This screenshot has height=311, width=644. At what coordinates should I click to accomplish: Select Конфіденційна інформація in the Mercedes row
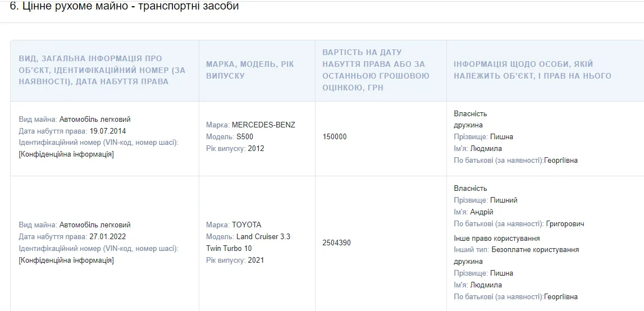click(x=67, y=154)
